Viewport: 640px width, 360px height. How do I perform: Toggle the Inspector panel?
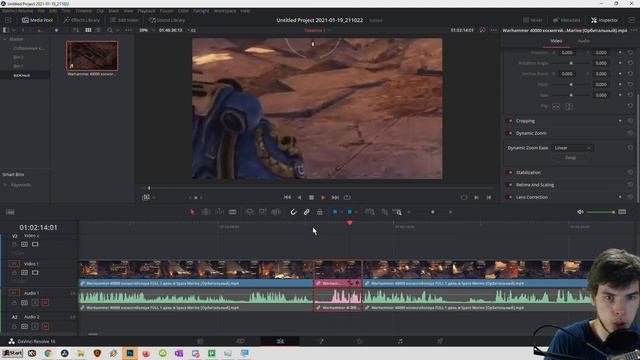tap(604, 20)
